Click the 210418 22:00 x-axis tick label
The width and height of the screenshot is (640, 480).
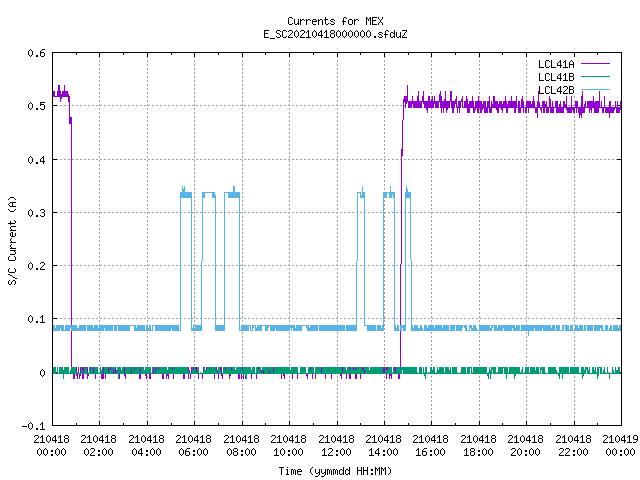coord(573,445)
